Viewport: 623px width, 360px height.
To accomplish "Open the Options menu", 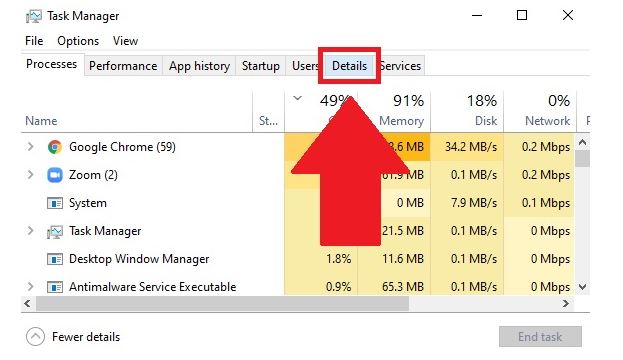I will tap(78, 41).
